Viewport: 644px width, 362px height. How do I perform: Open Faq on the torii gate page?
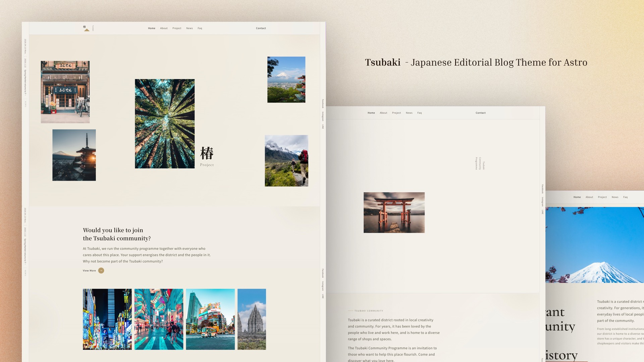pos(419,113)
